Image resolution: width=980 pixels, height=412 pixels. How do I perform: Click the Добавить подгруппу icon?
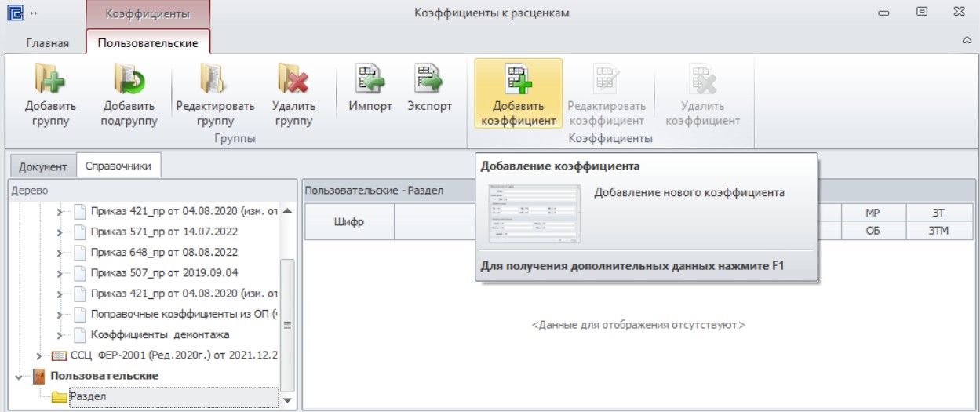pyautogui.click(x=129, y=79)
